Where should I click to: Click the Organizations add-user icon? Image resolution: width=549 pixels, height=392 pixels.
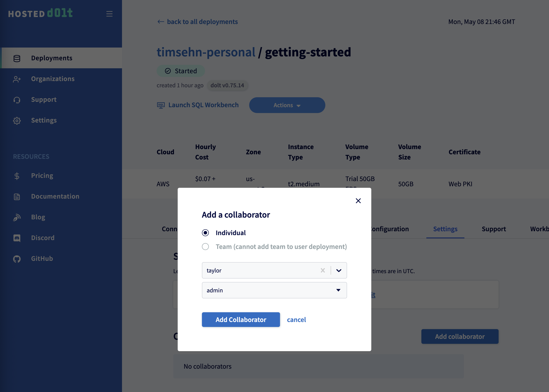pos(17,79)
